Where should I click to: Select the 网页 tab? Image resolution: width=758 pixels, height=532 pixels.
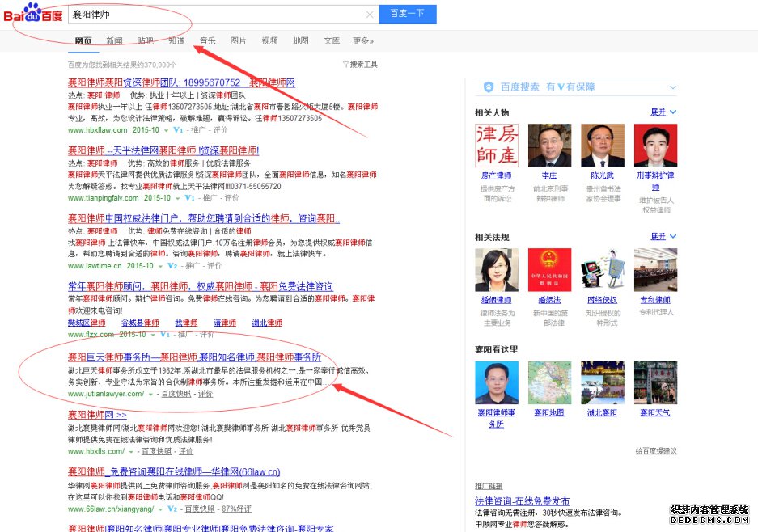click(x=83, y=41)
